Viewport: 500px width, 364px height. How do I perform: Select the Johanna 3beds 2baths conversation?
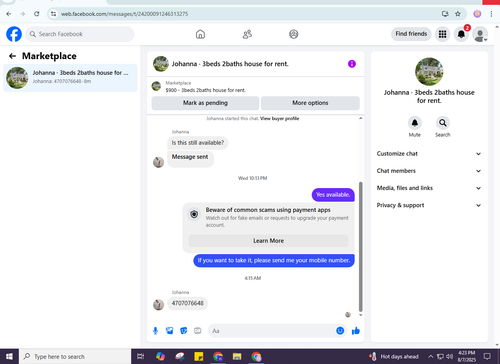pyautogui.click(x=70, y=78)
